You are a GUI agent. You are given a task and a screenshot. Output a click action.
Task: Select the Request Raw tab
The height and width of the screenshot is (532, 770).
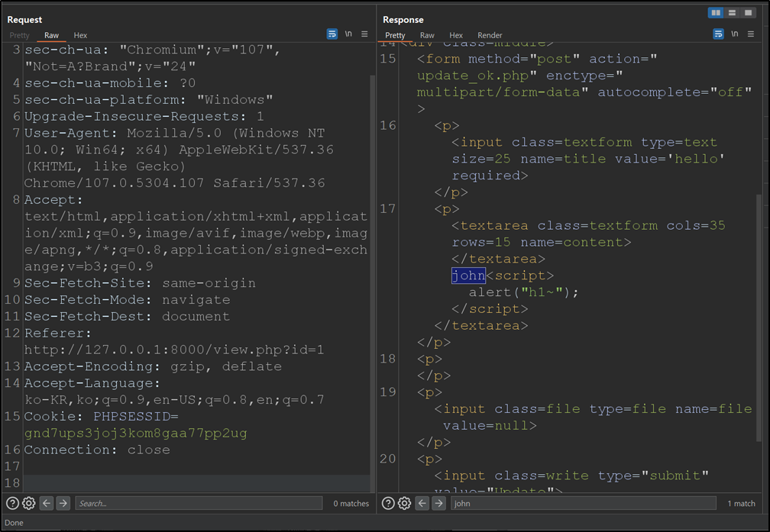[x=52, y=35]
